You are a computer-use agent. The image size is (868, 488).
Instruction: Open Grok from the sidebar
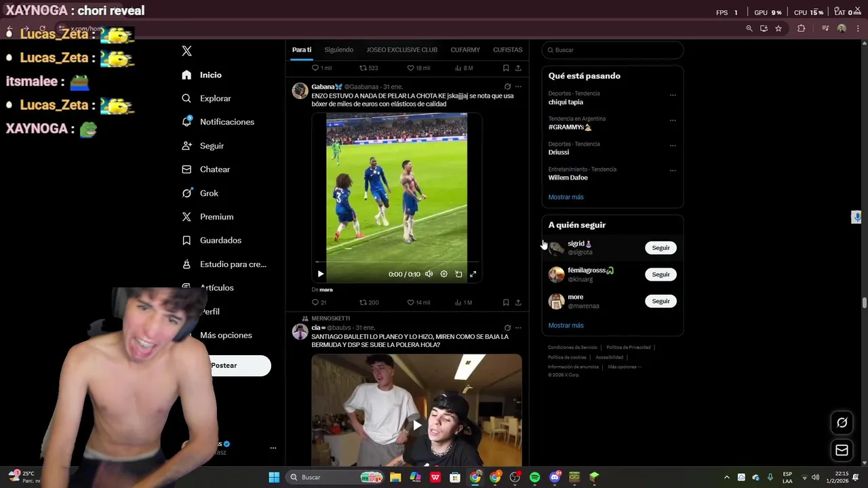[x=200, y=193]
